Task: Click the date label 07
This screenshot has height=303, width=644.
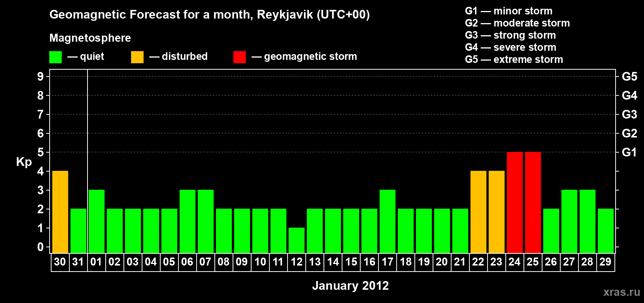Action: [205, 262]
